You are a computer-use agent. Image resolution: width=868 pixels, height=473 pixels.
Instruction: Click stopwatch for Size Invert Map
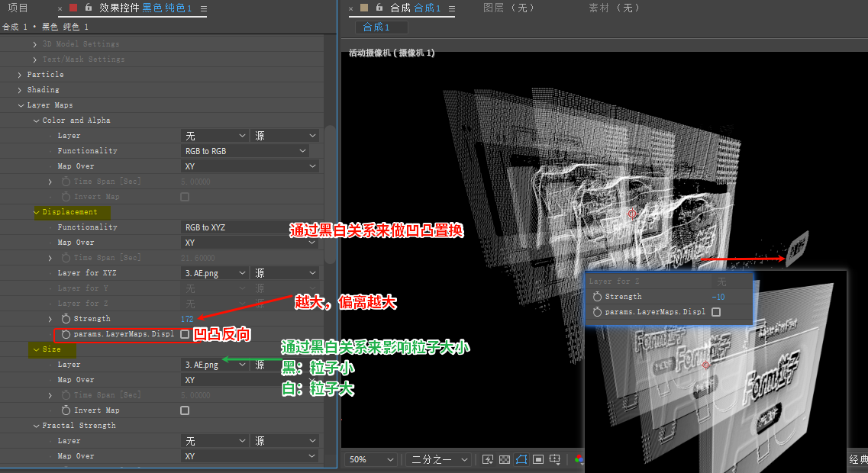coord(66,410)
